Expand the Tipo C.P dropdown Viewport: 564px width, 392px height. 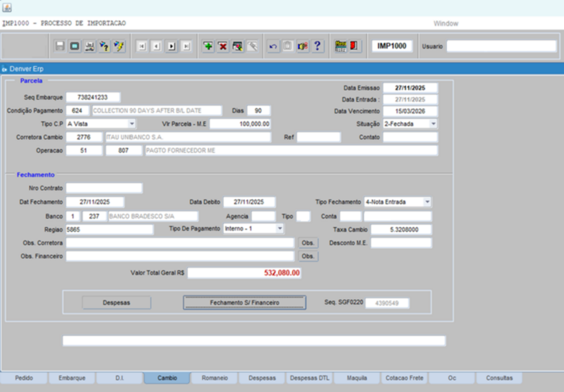132,124
